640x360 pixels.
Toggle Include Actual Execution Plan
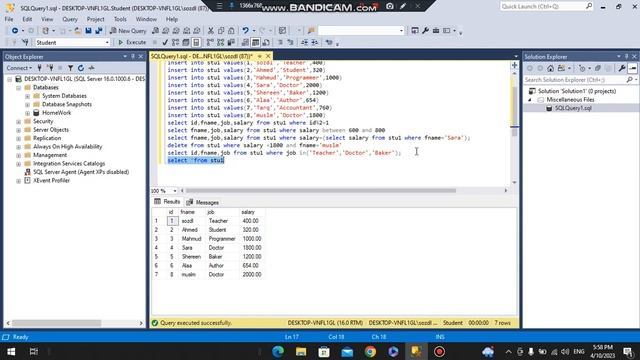tap(210, 42)
